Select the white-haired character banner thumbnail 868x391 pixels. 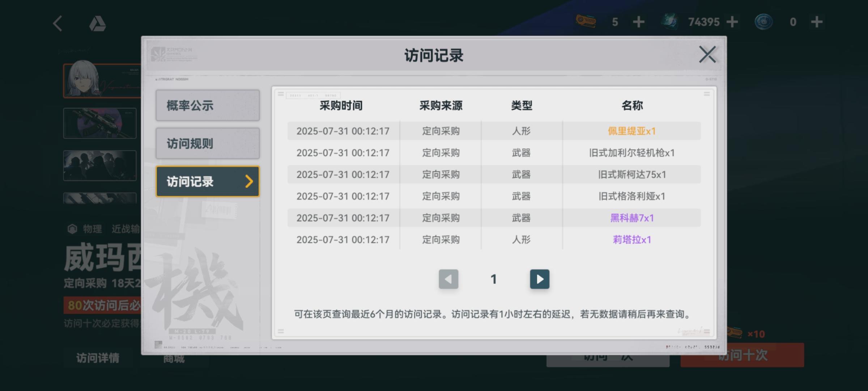click(x=102, y=80)
